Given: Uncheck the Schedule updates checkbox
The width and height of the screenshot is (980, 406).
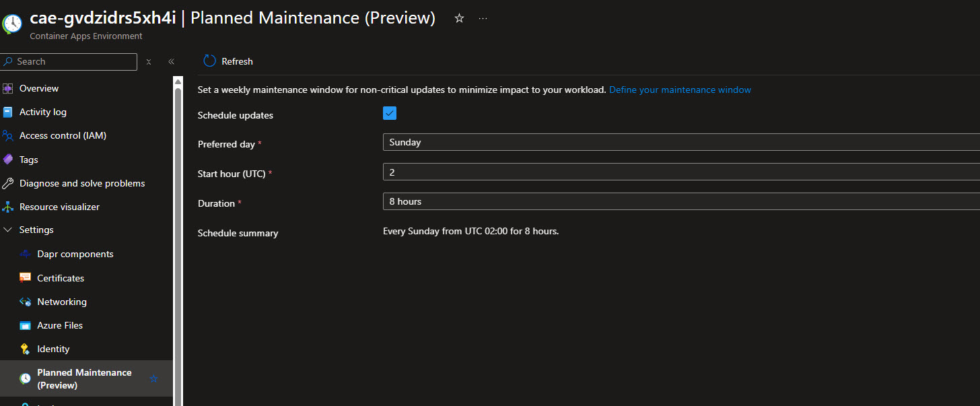Looking at the screenshot, I should [390, 113].
